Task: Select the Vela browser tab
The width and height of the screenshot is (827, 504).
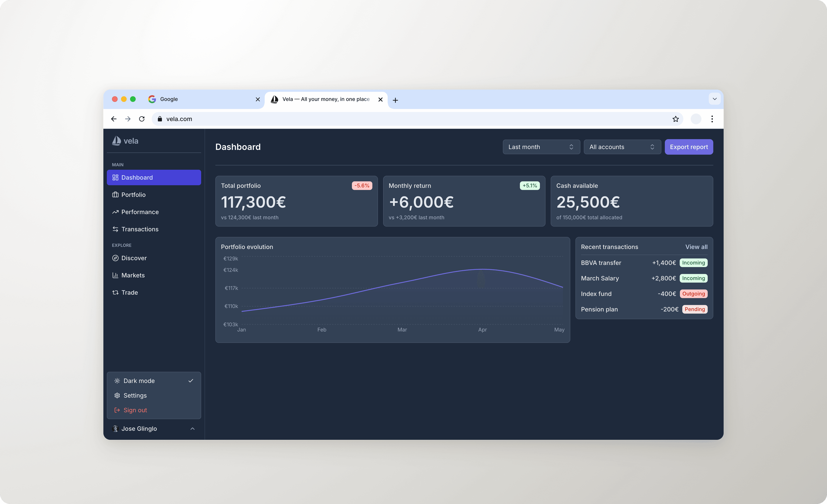Action: 326,100
